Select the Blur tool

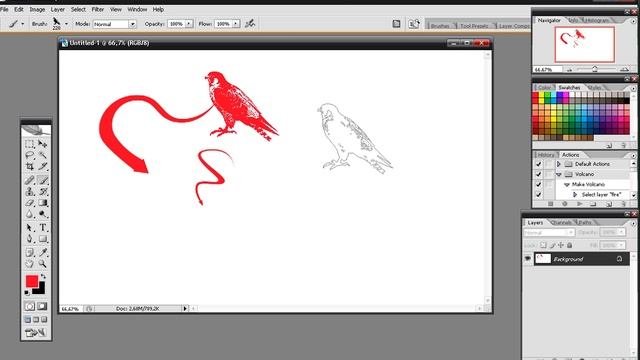click(29, 214)
